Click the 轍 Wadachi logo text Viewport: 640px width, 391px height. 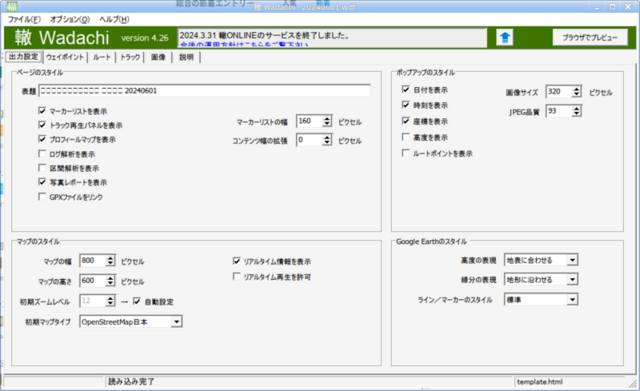(62, 38)
